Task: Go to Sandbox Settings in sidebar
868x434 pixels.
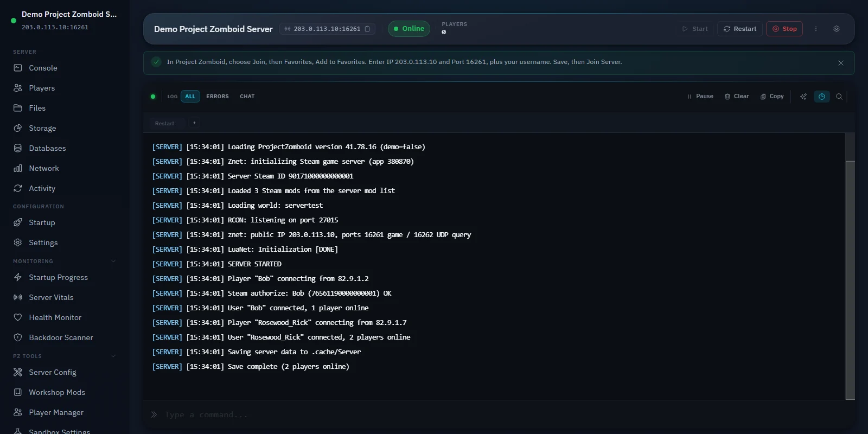Action: 60,431
